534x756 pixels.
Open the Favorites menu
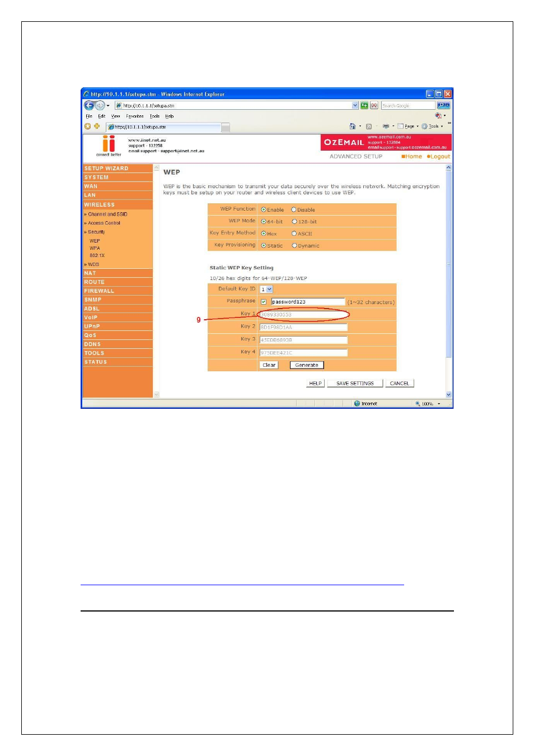click(x=135, y=116)
